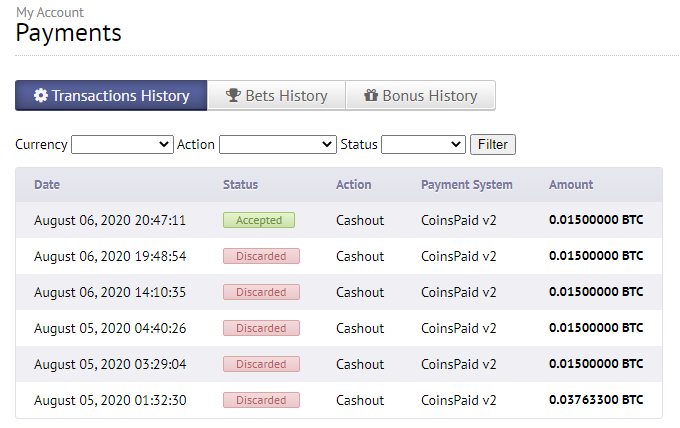This screenshot has height=428, width=680.
Task: Click the Status column header
Action: [240, 185]
